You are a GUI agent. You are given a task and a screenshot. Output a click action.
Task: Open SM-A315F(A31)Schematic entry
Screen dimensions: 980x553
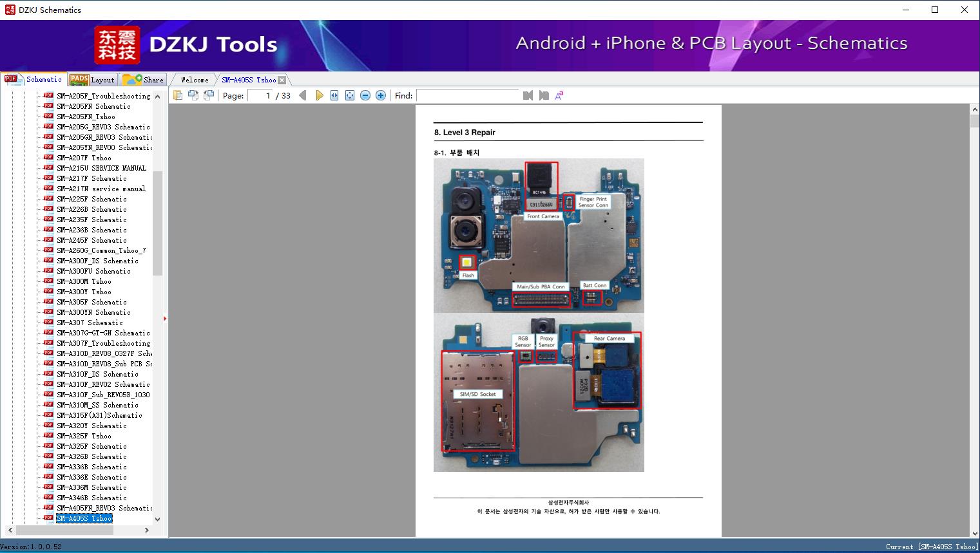[99, 415]
